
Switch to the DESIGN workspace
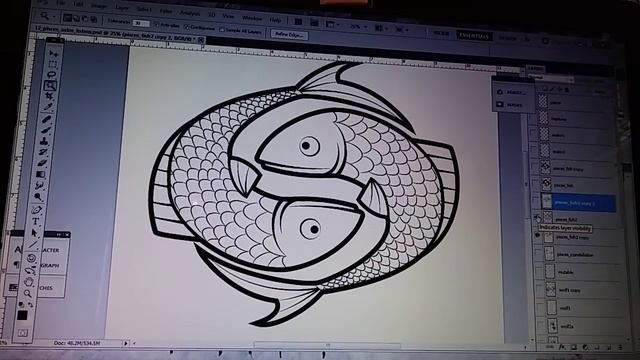coord(507,38)
